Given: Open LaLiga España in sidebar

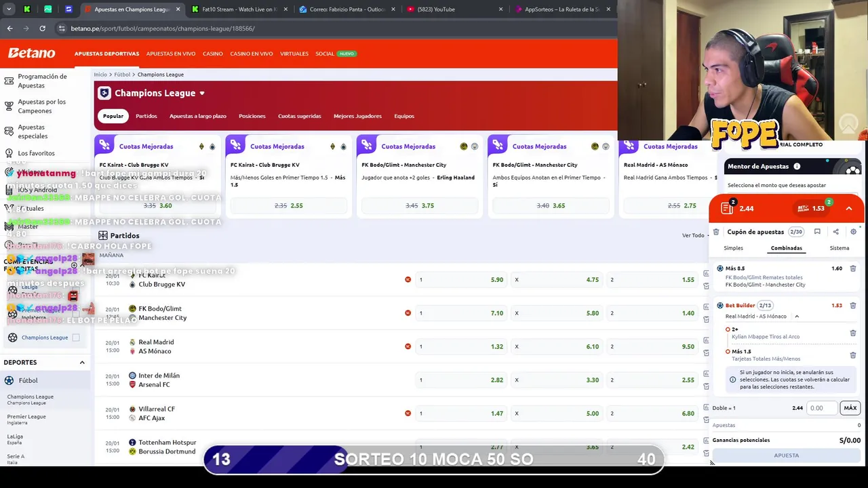Looking at the screenshot, I should pyautogui.click(x=15, y=439).
